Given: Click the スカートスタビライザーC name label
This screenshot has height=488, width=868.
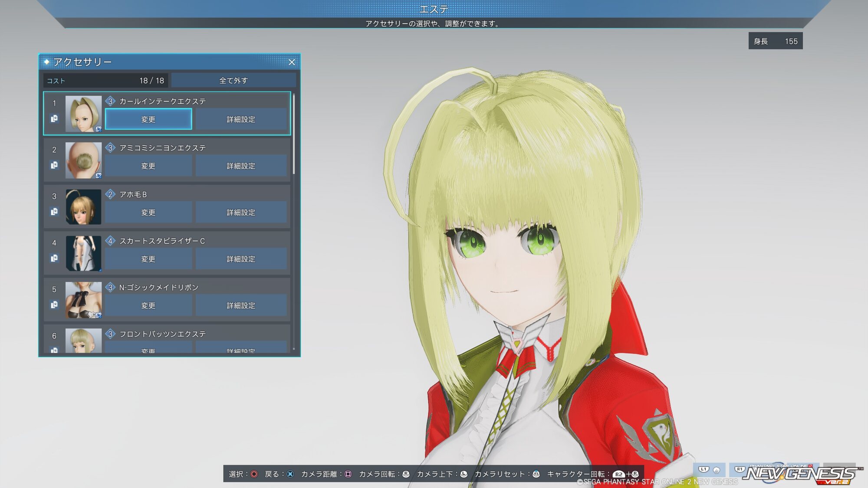Looking at the screenshot, I should coord(162,241).
